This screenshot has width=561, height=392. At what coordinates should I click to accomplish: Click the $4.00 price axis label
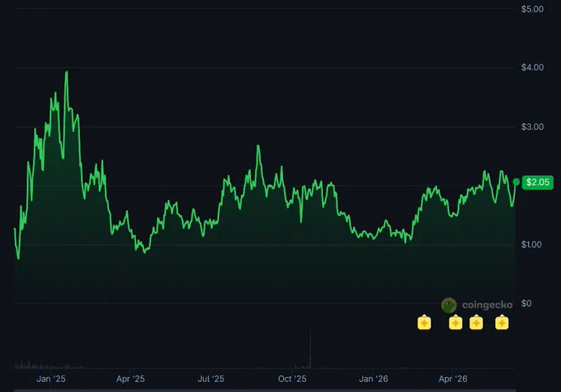(532, 68)
